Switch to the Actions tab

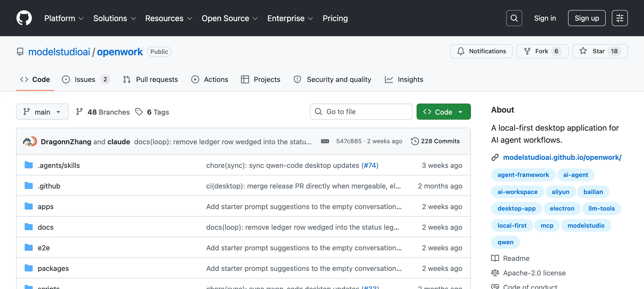210,79
